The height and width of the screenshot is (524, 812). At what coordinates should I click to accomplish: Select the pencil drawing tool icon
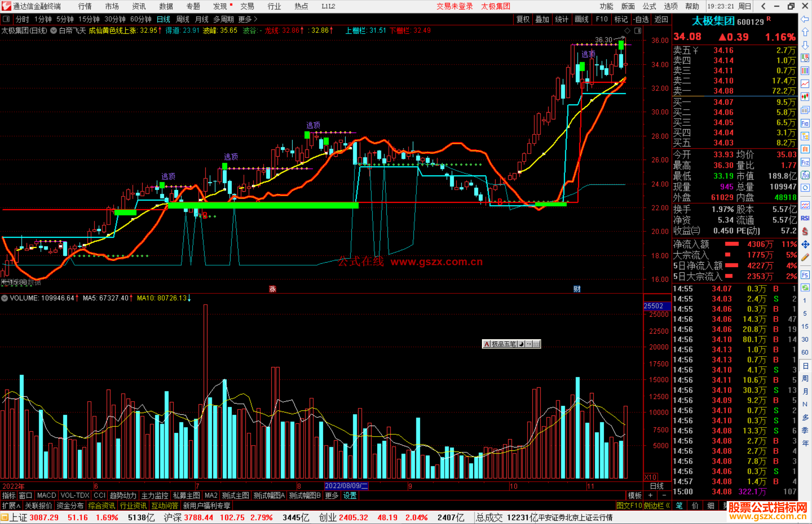(x=805, y=257)
